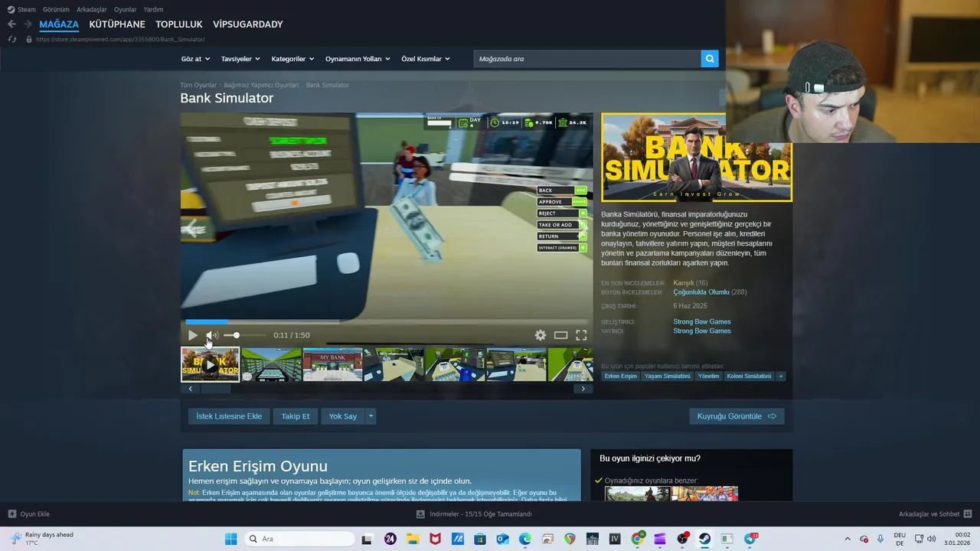Image resolution: width=980 pixels, height=551 pixels.
Task: Open 'Çoğunlukla Olumlu' reviews link
Action: tap(701, 292)
